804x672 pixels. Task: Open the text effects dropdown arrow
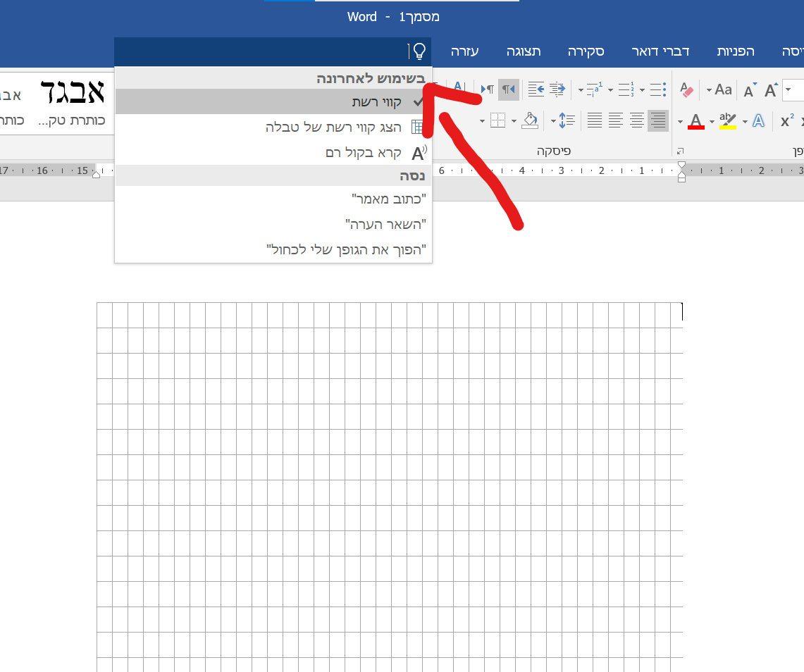(745, 122)
